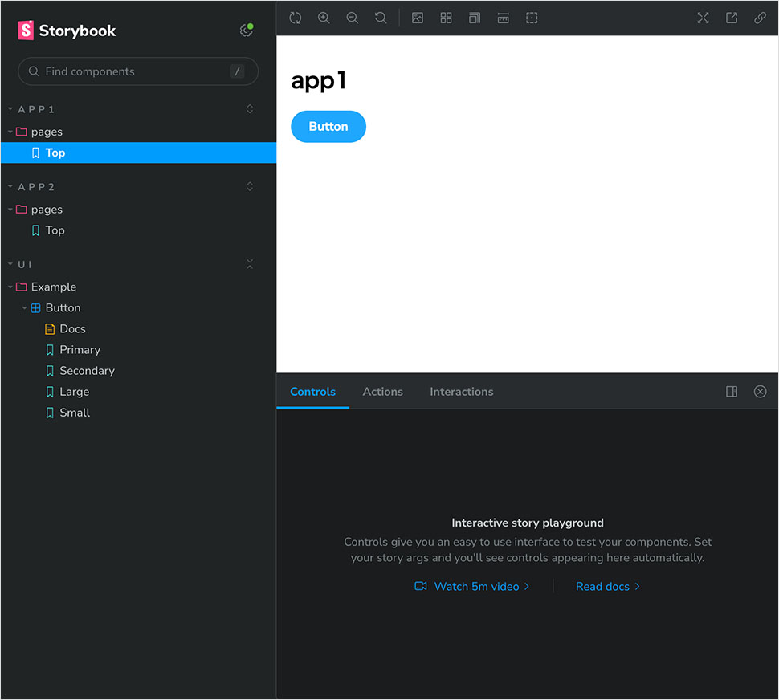Zoom in on the story canvas
779x700 pixels.
coord(324,18)
